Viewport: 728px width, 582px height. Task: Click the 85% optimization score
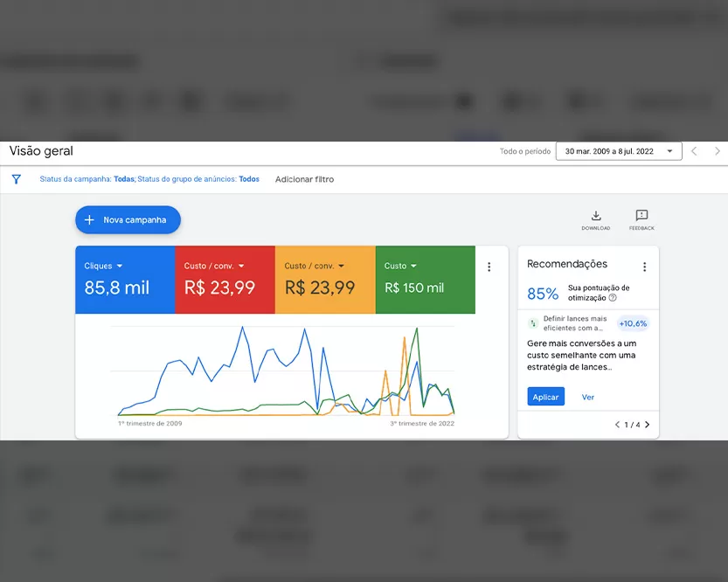[543, 294]
